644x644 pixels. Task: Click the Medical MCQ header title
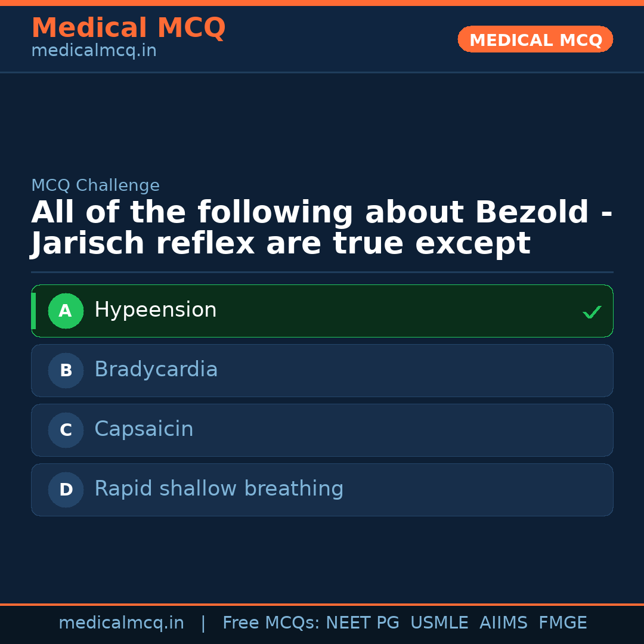pos(128,28)
